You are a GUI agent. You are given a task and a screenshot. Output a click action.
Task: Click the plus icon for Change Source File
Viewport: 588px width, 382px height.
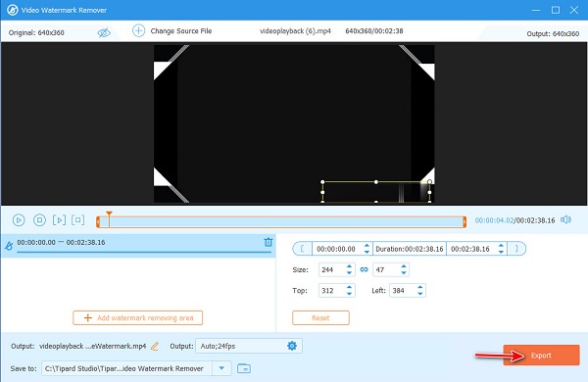(138, 30)
